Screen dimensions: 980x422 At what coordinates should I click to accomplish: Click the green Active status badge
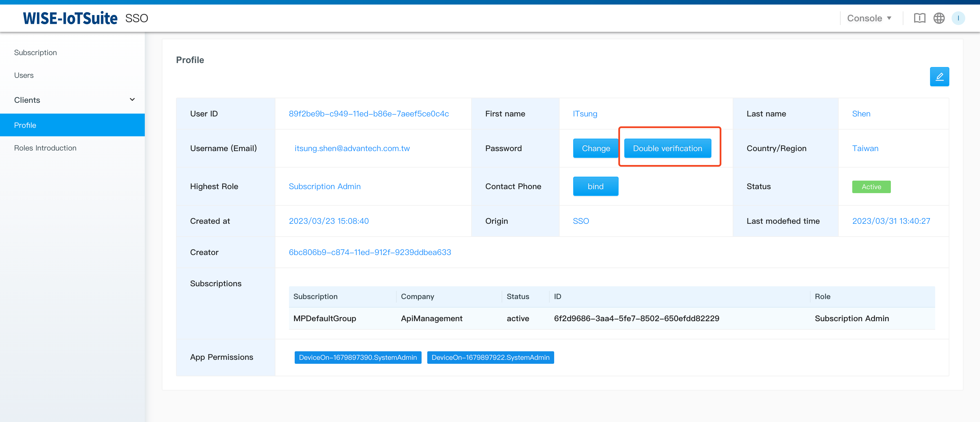(x=871, y=187)
